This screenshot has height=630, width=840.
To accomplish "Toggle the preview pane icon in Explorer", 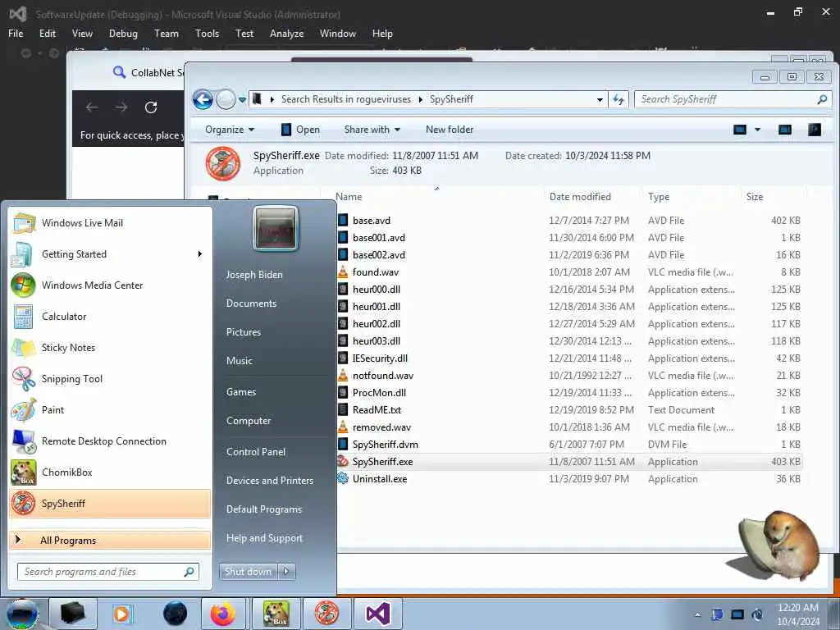I will [x=785, y=130].
